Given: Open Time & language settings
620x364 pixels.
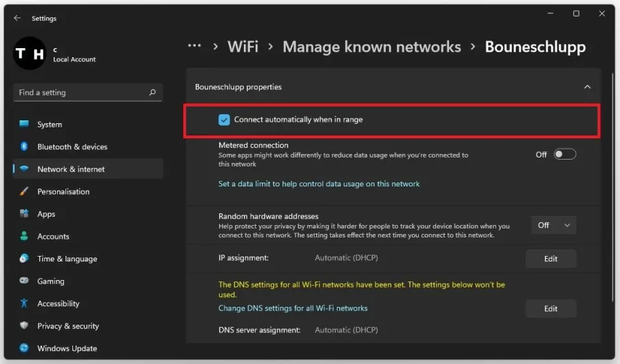Looking at the screenshot, I should pos(88,259).
